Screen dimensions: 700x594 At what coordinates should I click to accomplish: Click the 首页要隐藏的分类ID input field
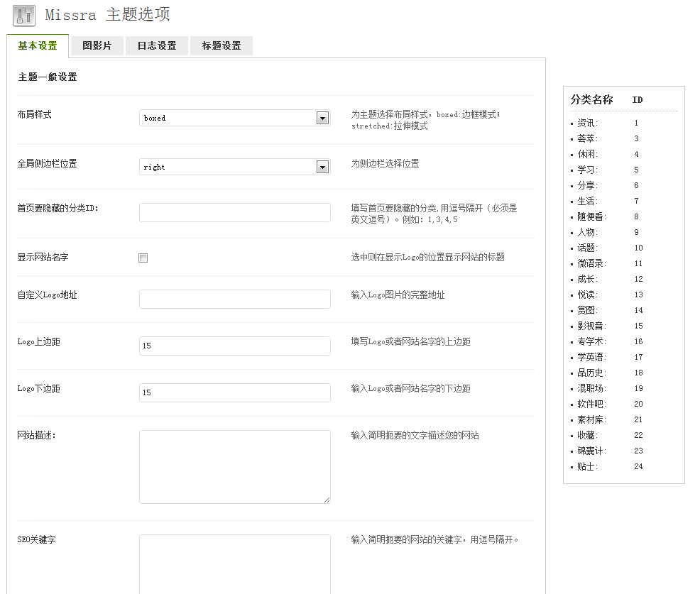(x=234, y=212)
